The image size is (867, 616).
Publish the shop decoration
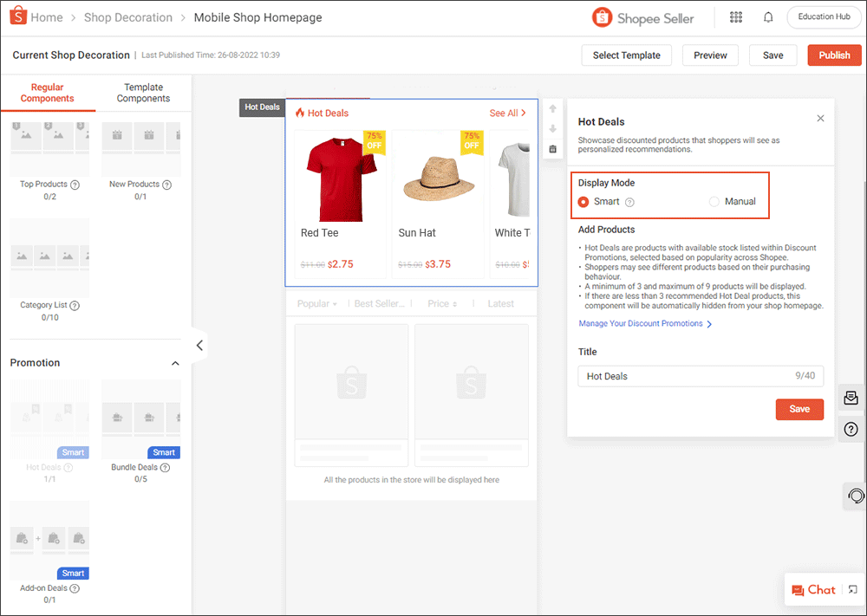click(834, 55)
